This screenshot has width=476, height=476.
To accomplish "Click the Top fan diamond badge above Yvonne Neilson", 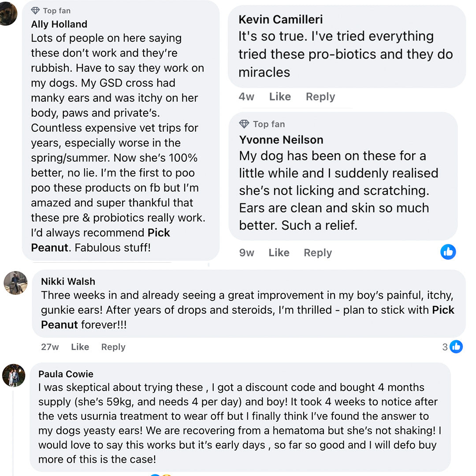I will point(244,124).
